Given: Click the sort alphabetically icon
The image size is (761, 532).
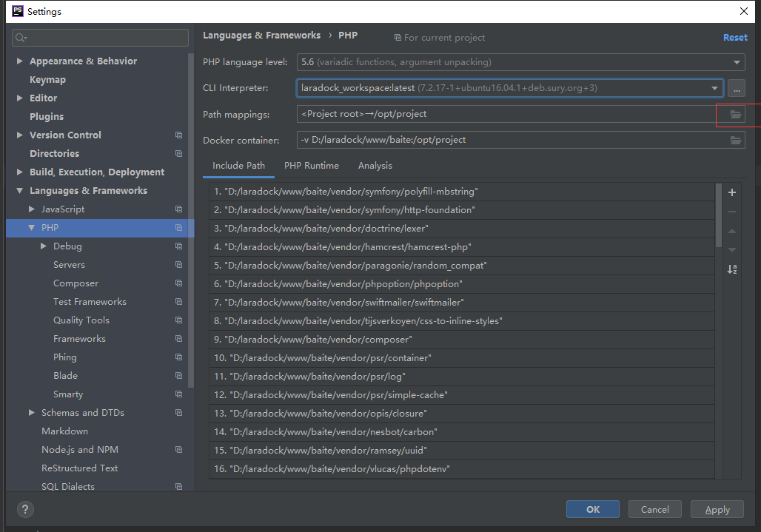Looking at the screenshot, I should pos(732,269).
